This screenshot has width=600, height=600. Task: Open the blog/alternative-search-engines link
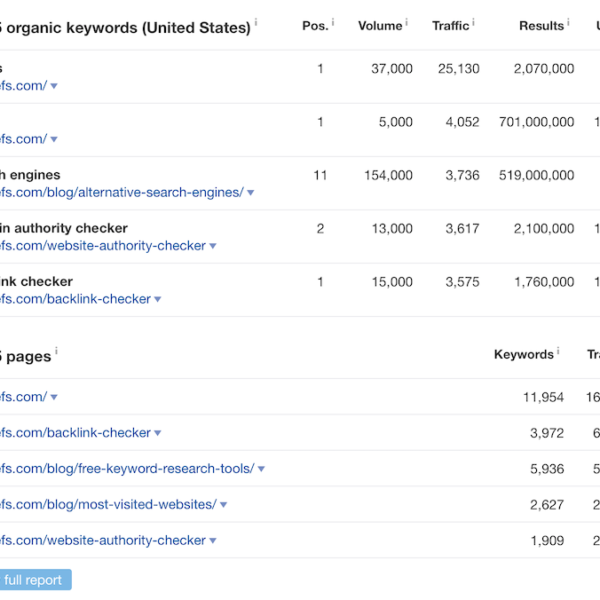point(120,192)
